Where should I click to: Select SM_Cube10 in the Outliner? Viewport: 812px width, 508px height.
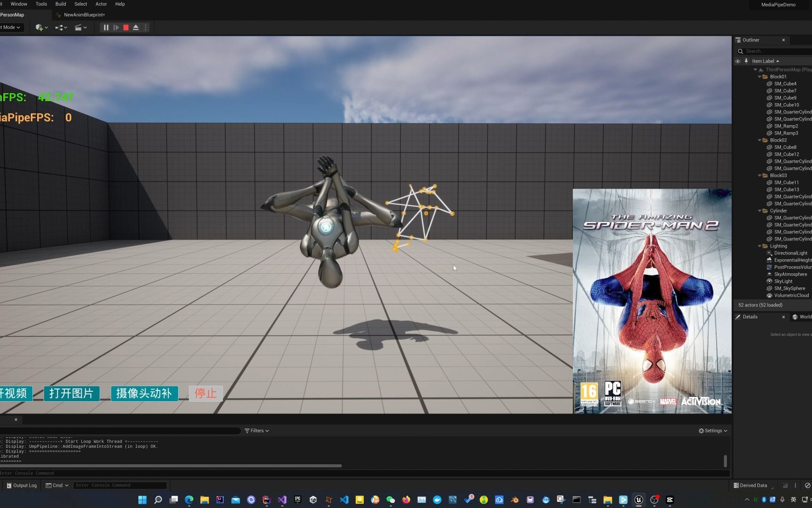[x=787, y=105]
